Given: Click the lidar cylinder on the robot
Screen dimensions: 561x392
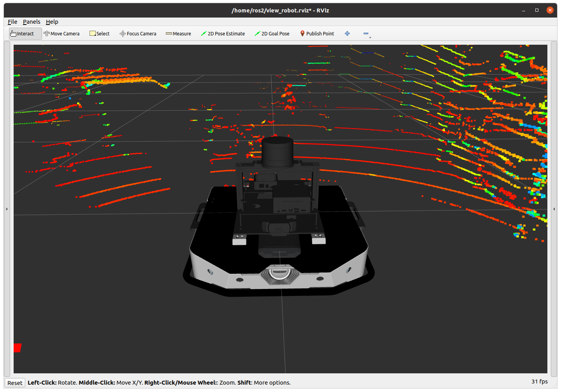Looking at the screenshot, I should [277, 152].
